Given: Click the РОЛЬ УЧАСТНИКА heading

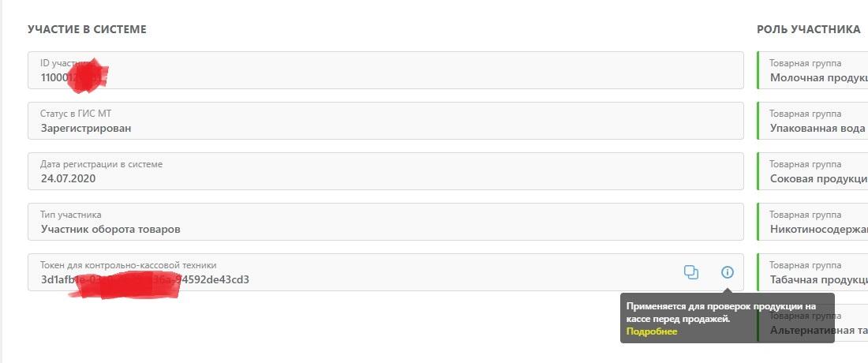Looking at the screenshot, I should 808,29.
